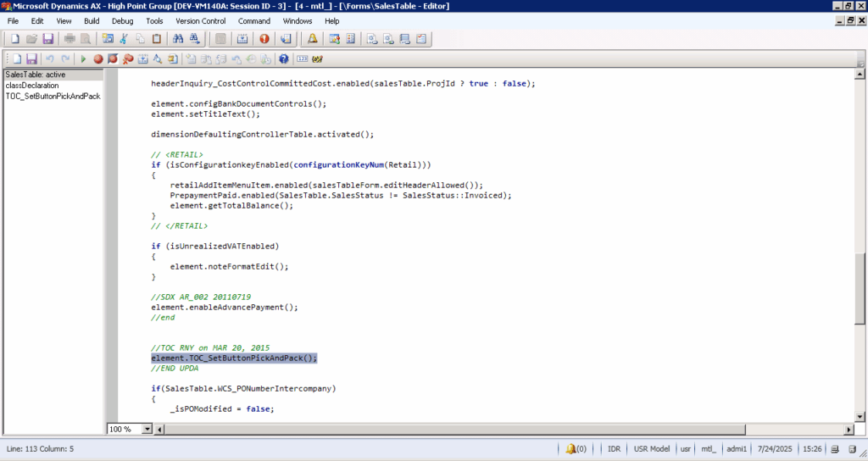Open the Edit menu

[x=37, y=21]
